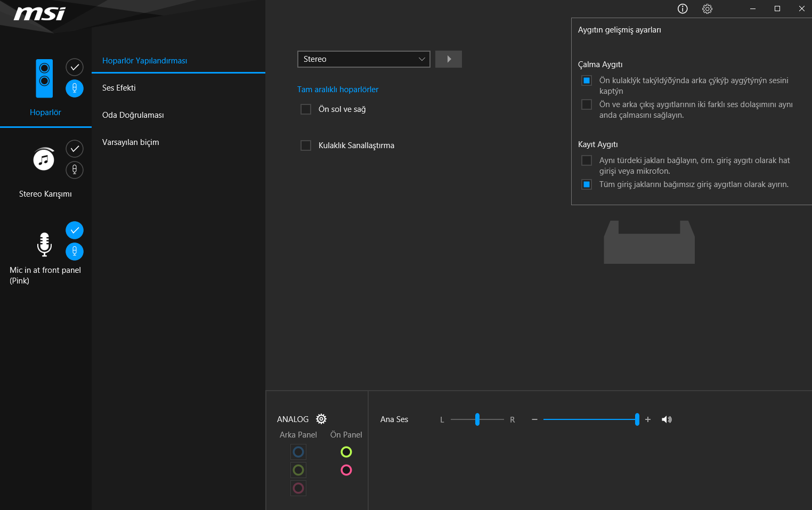Mute the Ana Ses speaker icon
The width and height of the screenshot is (812, 510).
[667, 419]
